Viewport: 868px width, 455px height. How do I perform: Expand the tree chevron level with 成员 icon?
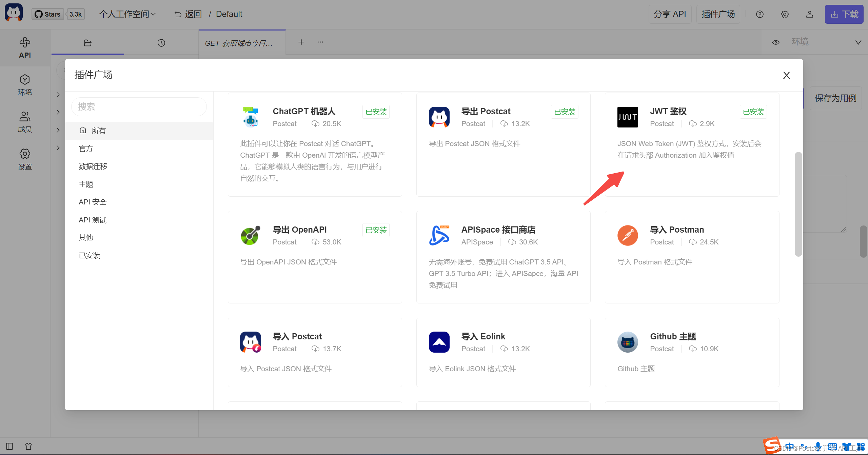tap(58, 112)
